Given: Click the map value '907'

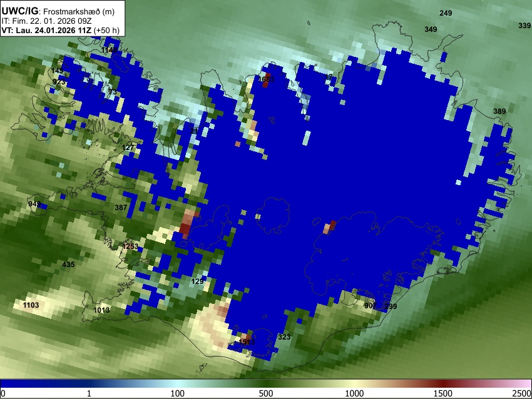Looking at the screenshot, I should [x=370, y=306].
